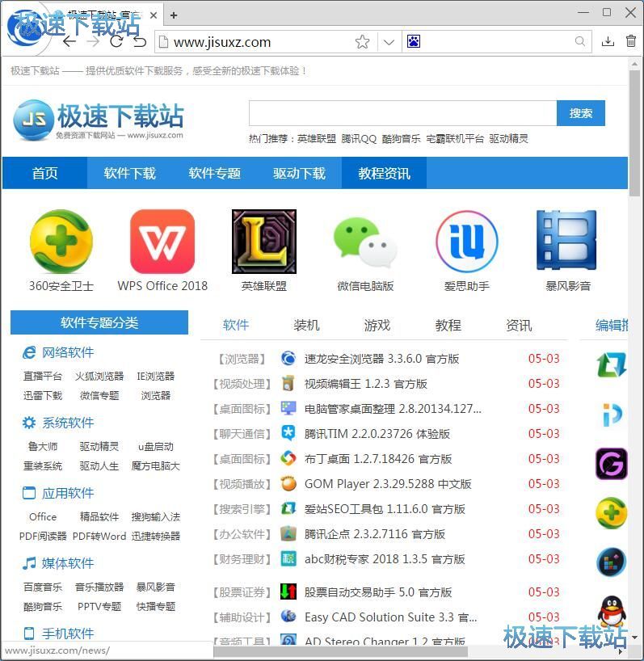644x661 pixels.
Task: Click the 速龙安全浏览器 row icon
Action: [x=288, y=358]
